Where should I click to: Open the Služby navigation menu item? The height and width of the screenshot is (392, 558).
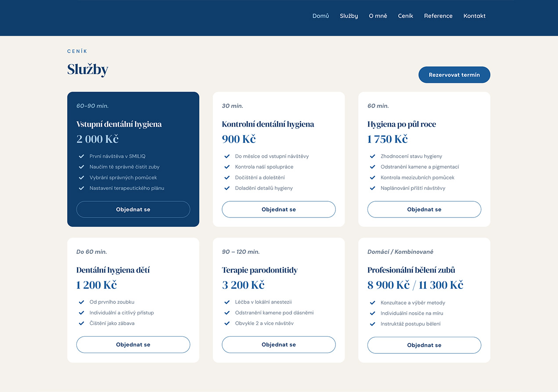(349, 16)
